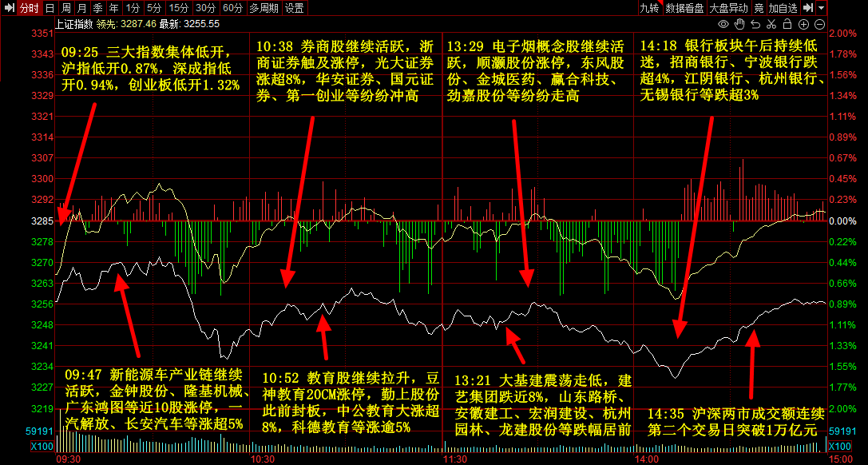Switch to the 分时 intraday tab

[x=29, y=8]
